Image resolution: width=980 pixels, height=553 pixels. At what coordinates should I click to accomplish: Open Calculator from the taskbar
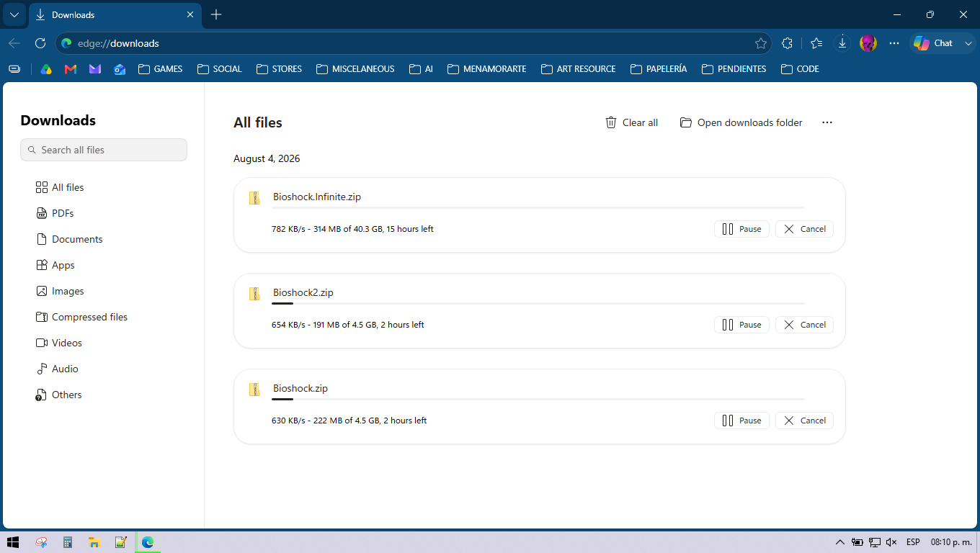(67, 542)
